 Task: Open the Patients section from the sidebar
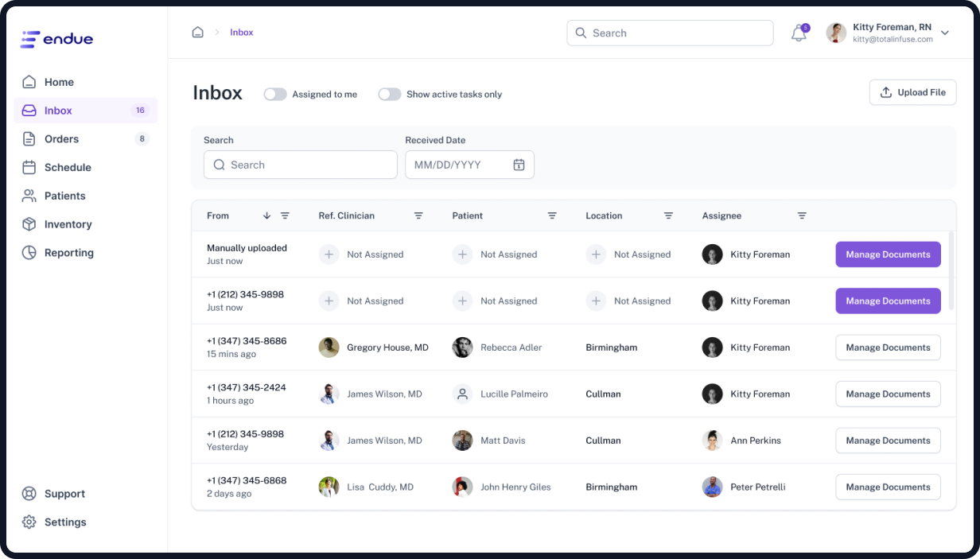tap(65, 196)
